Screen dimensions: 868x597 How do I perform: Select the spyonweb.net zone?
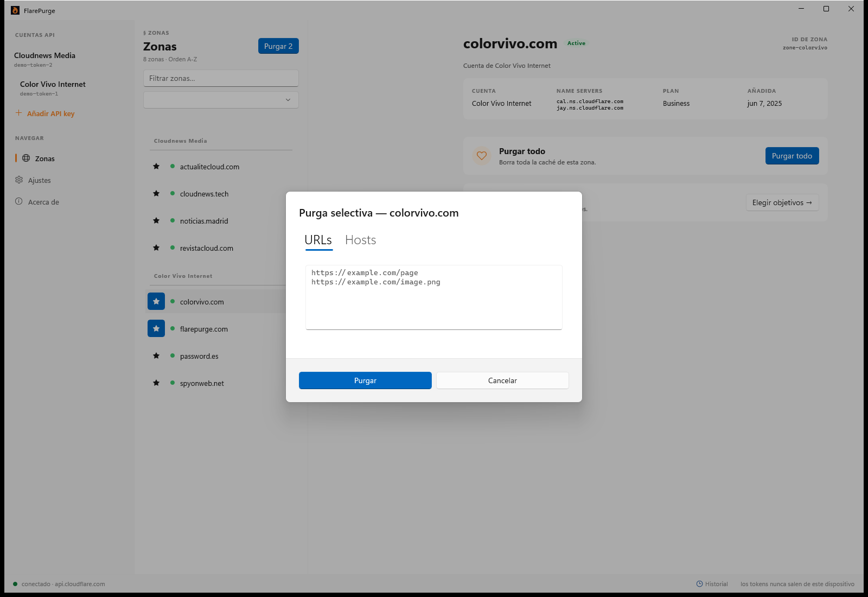[202, 383]
